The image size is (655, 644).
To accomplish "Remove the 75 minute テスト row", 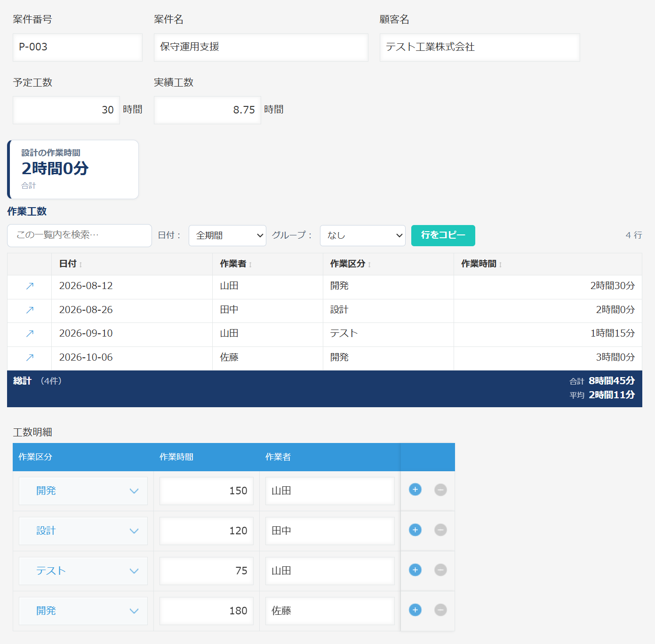I will coord(440,570).
